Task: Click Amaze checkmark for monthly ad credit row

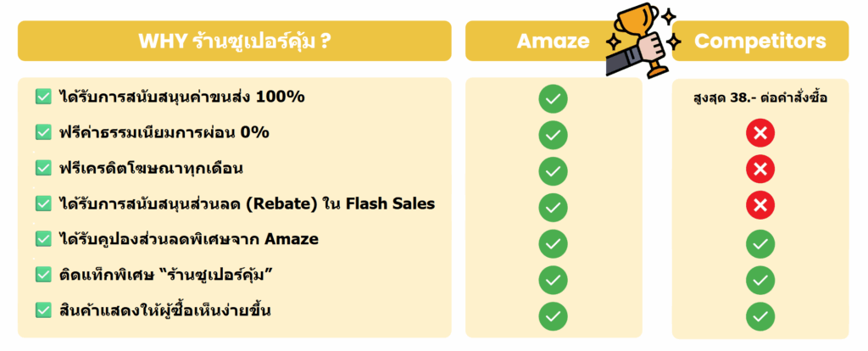Action: (553, 170)
